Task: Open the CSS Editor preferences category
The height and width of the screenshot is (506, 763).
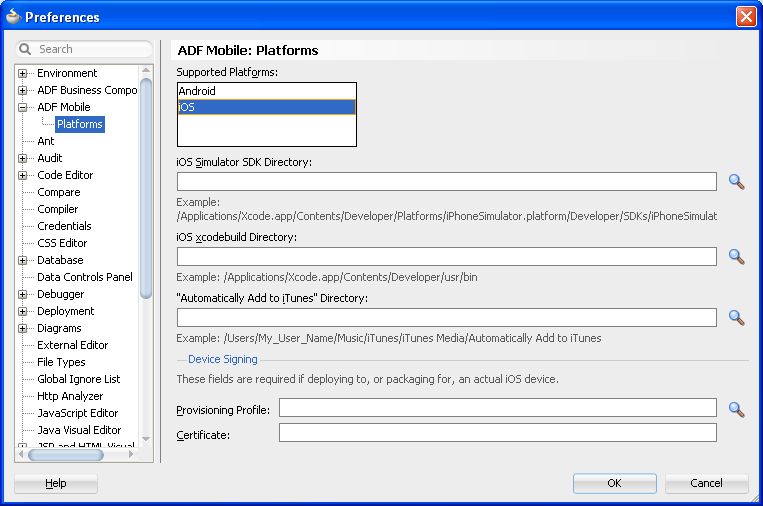Action: click(62, 243)
